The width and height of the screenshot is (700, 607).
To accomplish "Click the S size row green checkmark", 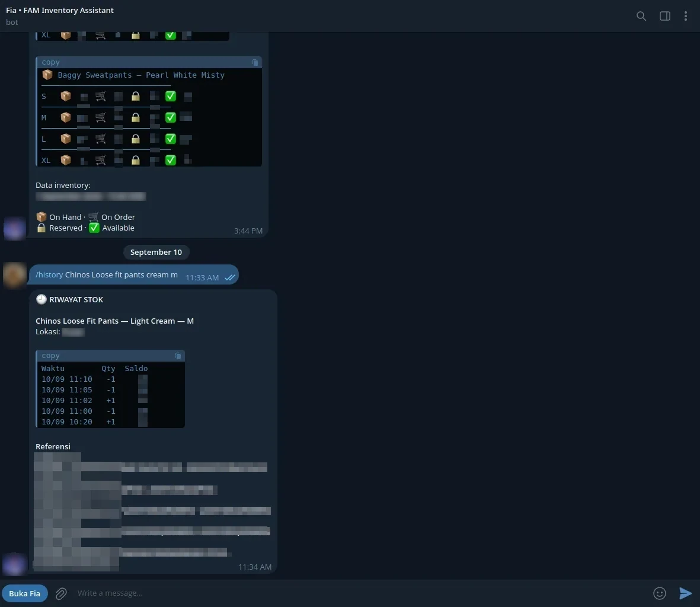I will [171, 96].
